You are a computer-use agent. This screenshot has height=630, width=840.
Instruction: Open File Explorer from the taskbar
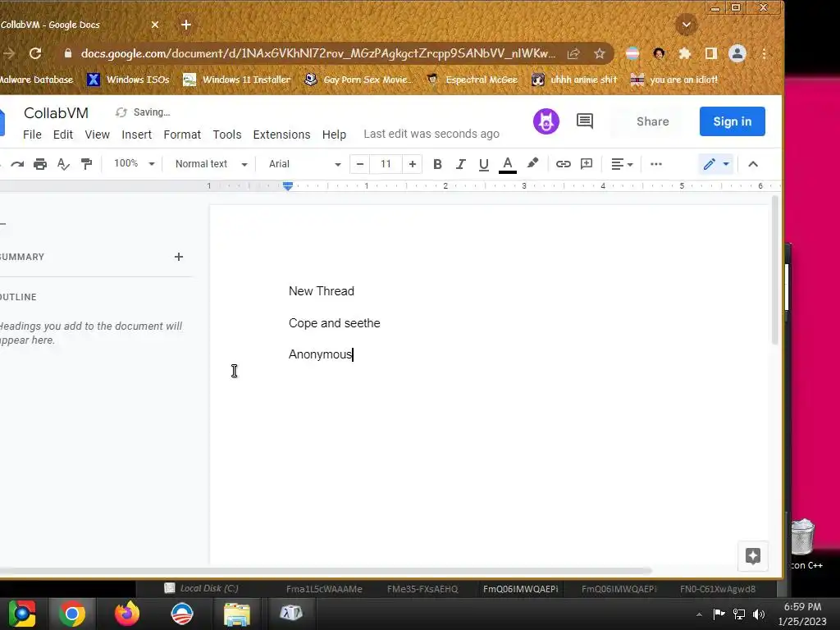[x=237, y=614]
